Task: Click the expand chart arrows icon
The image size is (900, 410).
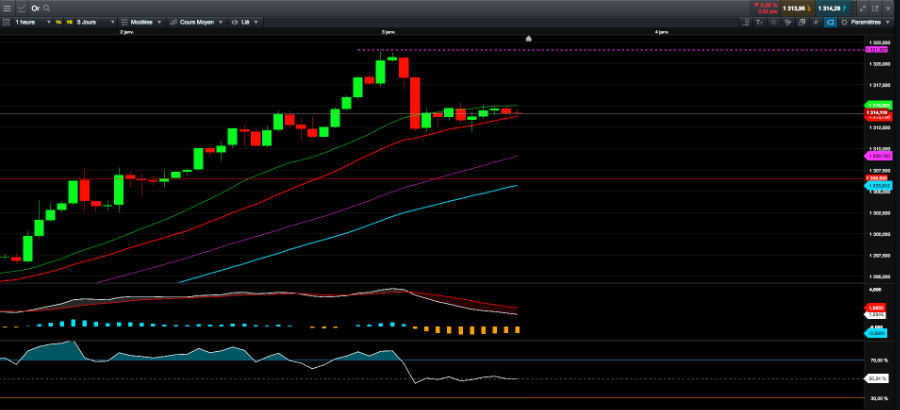Action: tap(862, 9)
